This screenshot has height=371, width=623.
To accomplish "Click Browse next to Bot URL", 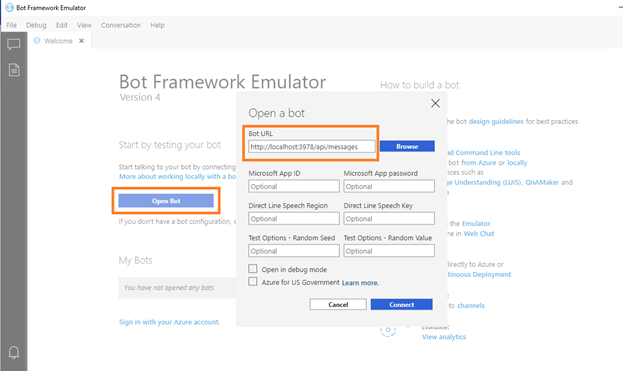I will point(407,146).
